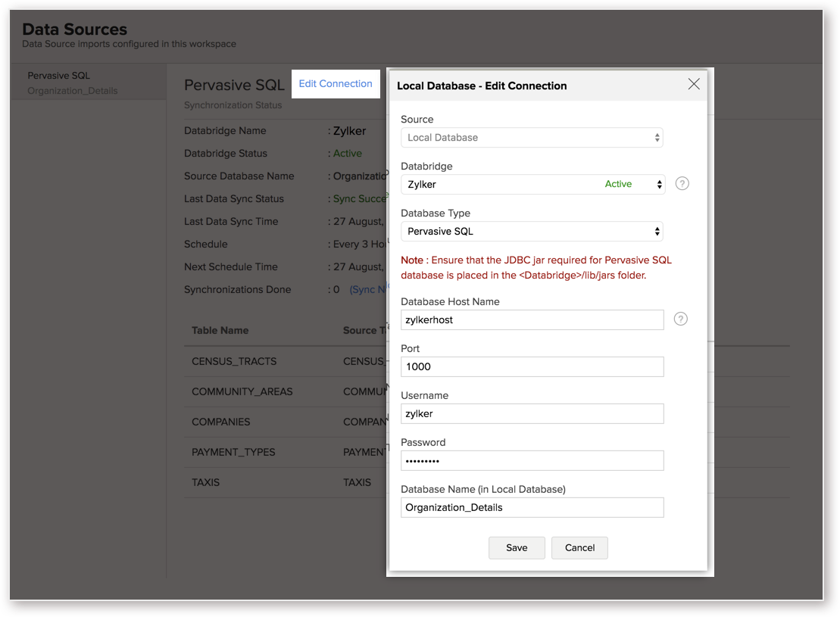Image resolution: width=840 pixels, height=617 pixels.
Task: Select Organization_Details under Pervasive SQL sidebar
Action: pyautogui.click(x=72, y=91)
